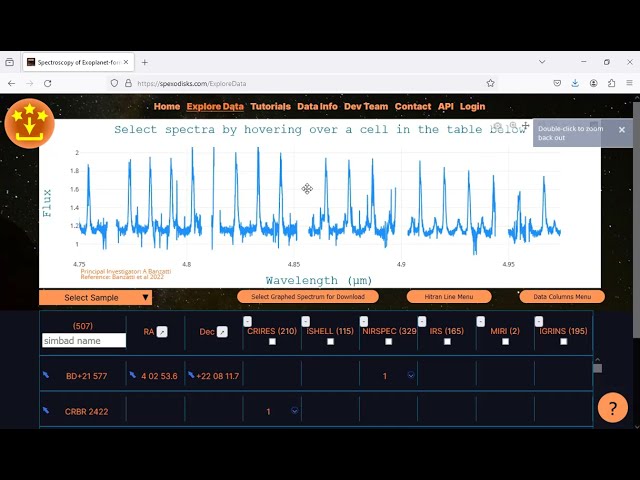Viewport: 640px width, 480px height.
Task: Click the page vertical scrollbar thumb
Action: (636, 220)
